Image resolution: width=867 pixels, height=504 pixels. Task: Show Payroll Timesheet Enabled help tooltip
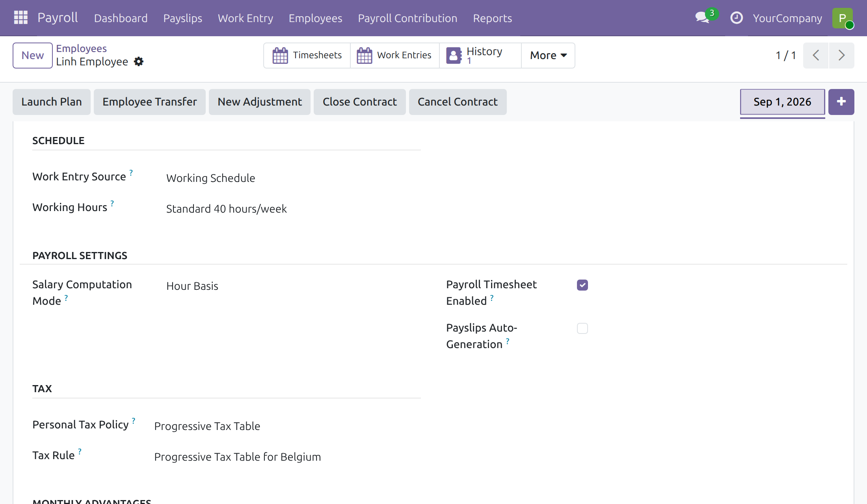pyautogui.click(x=491, y=298)
